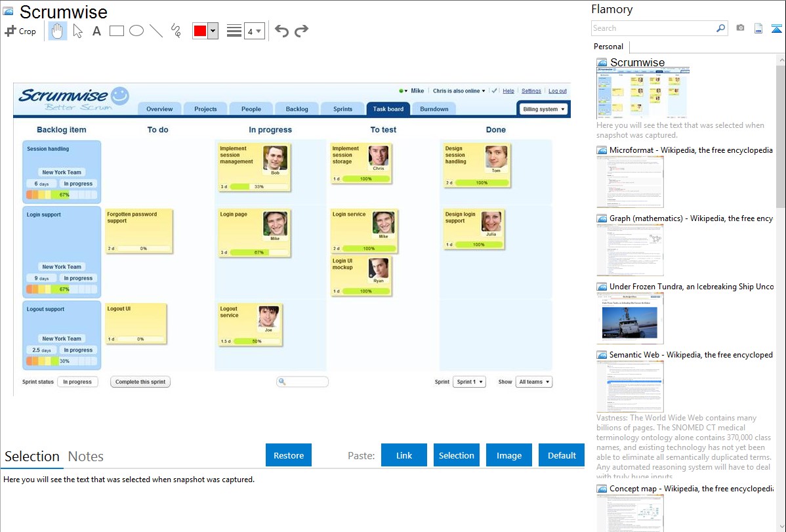The image size is (786, 532).
Task: Click the Flamory search magnifier icon
Action: click(x=720, y=28)
